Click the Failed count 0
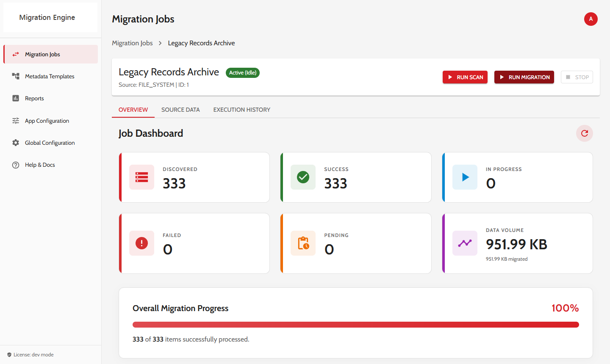The image size is (610, 364). (x=168, y=249)
